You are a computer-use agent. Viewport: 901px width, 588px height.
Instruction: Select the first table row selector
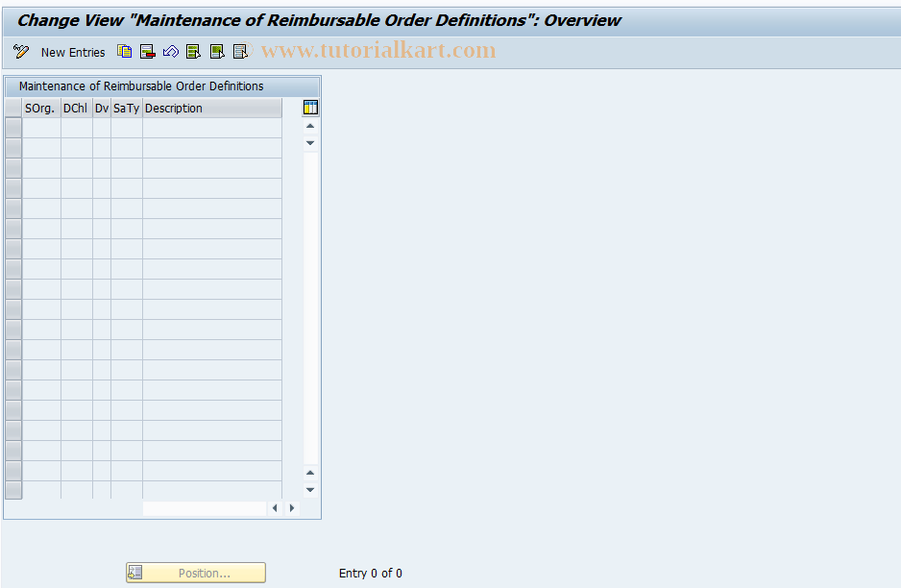click(13, 128)
